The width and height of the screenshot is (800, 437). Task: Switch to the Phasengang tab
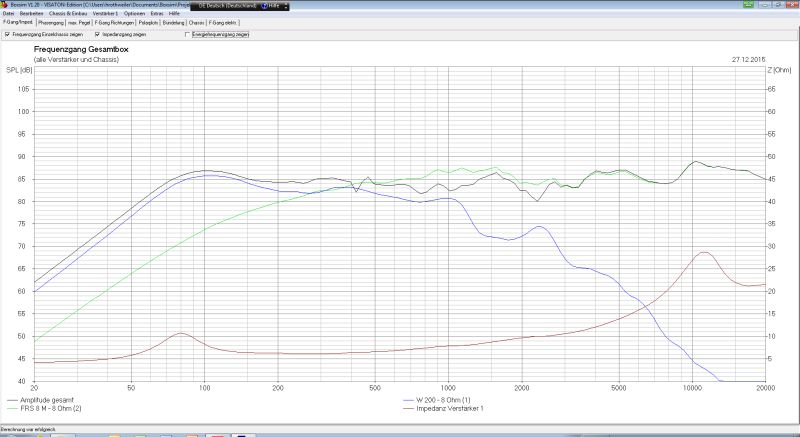tap(51, 21)
